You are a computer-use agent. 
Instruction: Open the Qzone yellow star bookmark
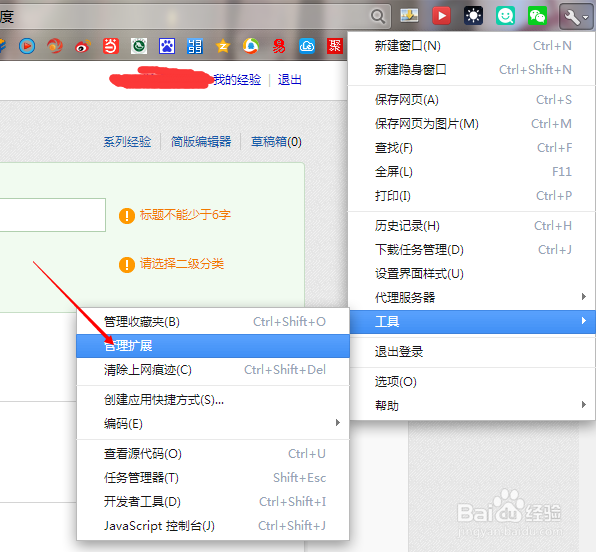point(223,46)
